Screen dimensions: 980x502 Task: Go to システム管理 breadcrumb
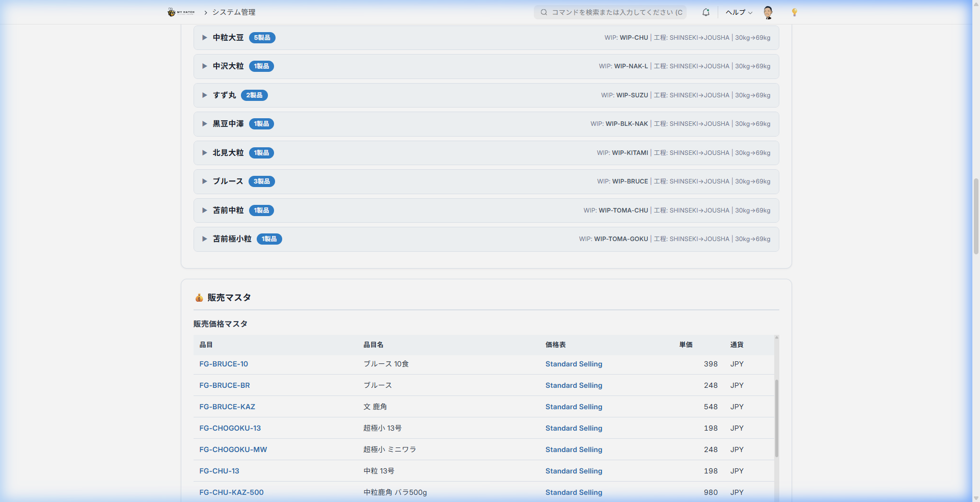(x=234, y=12)
